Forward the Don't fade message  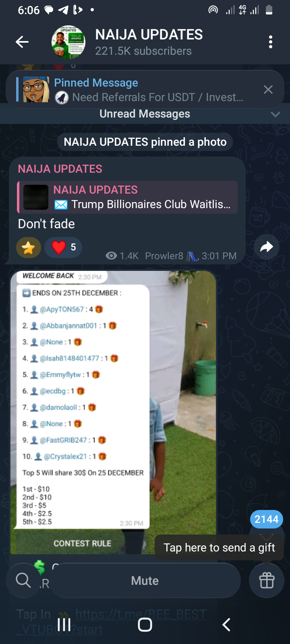[267, 247]
